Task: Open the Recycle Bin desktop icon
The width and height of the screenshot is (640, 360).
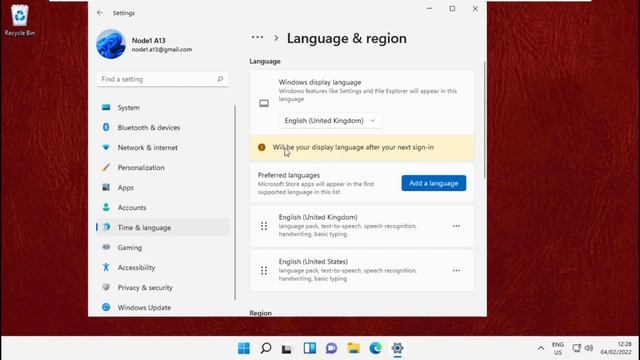Action: 20,20
